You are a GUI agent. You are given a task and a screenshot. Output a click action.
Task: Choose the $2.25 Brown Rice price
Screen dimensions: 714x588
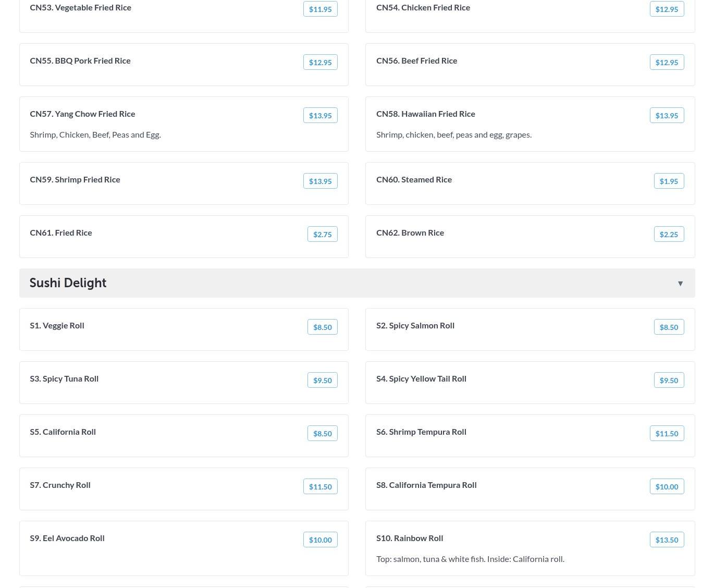[x=669, y=234]
